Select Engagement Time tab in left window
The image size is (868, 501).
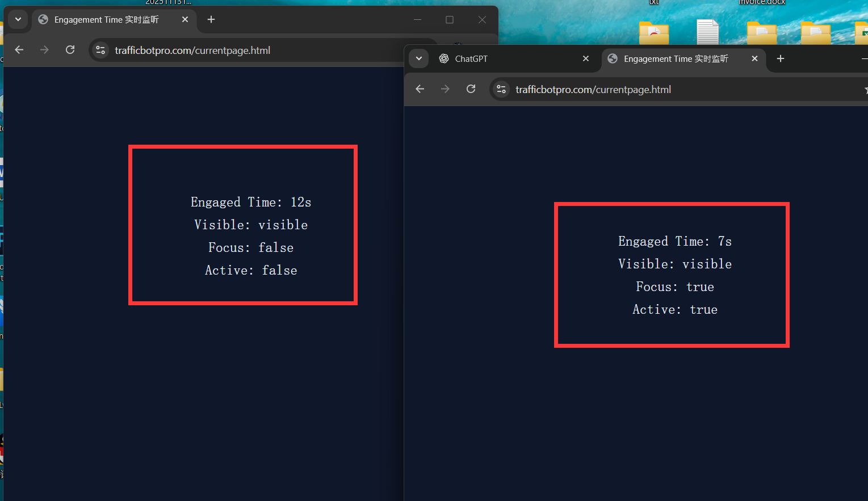pos(106,20)
